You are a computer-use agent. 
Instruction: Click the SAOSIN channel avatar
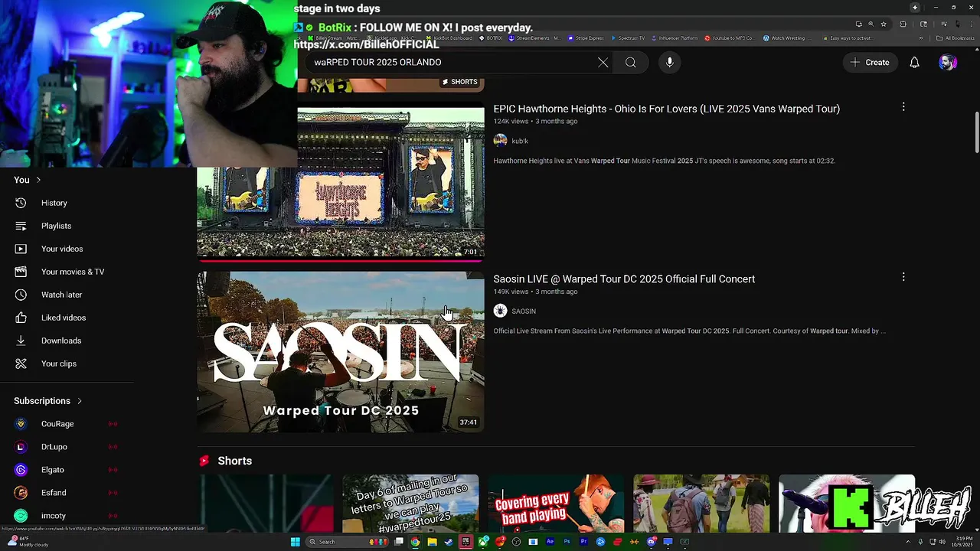(x=500, y=311)
